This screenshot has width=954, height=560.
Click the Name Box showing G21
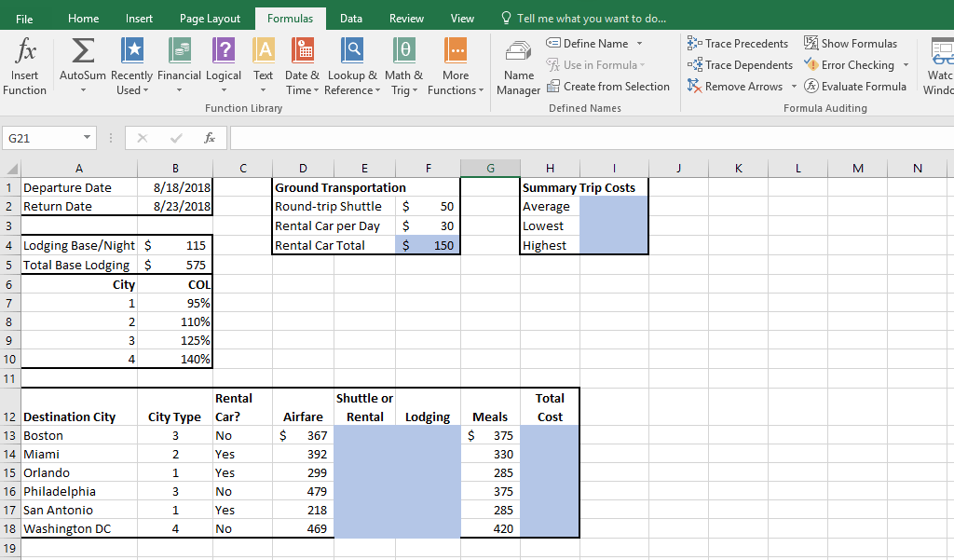point(41,138)
